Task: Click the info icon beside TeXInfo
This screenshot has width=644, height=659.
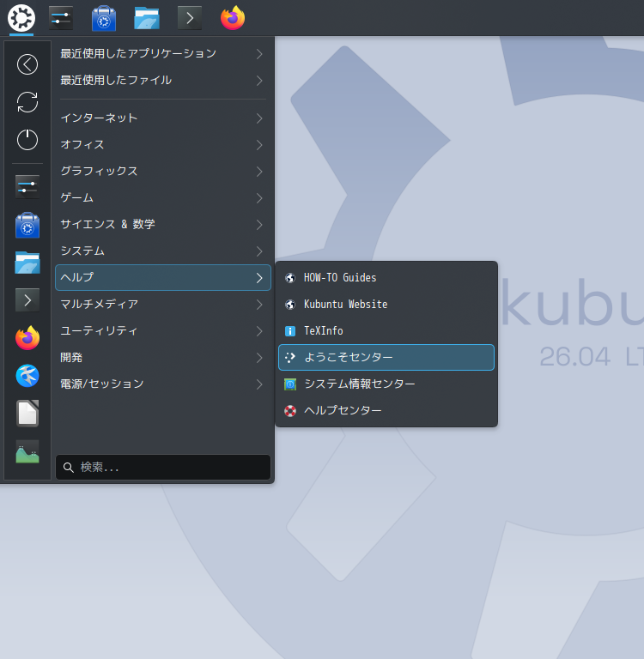Action: point(290,331)
